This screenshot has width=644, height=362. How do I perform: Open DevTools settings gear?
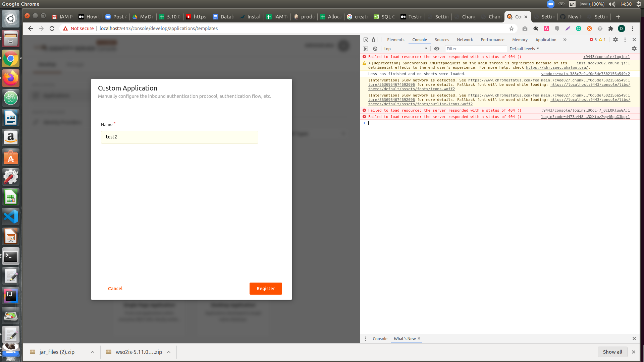(x=615, y=40)
